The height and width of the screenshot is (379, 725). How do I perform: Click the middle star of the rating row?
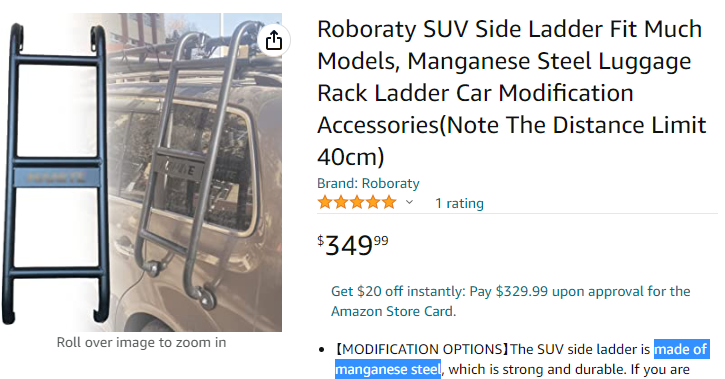pyautogui.click(x=357, y=202)
